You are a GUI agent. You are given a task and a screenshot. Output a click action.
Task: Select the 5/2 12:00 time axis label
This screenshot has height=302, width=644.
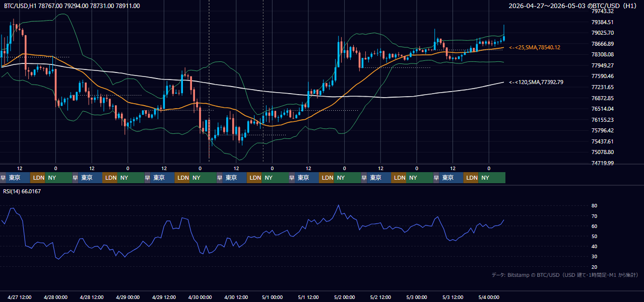[380, 297]
